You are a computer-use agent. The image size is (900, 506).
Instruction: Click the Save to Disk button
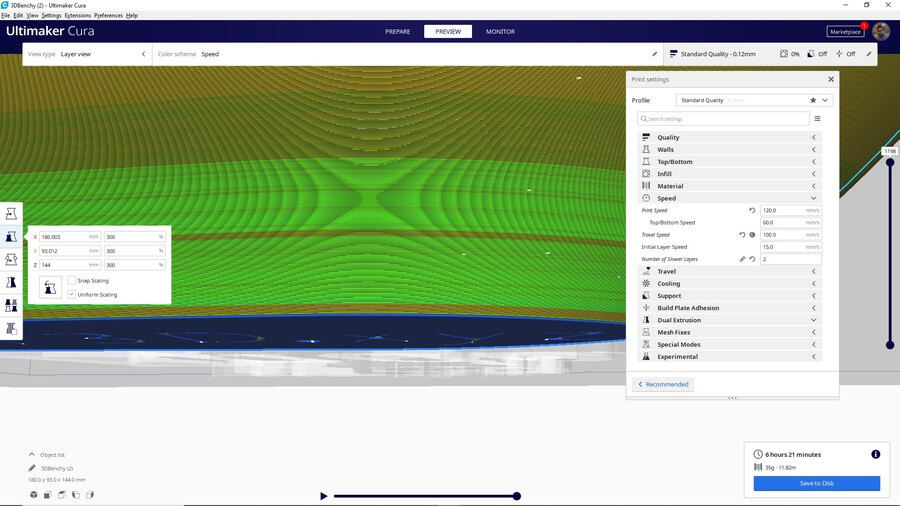click(x=816, y=484)
